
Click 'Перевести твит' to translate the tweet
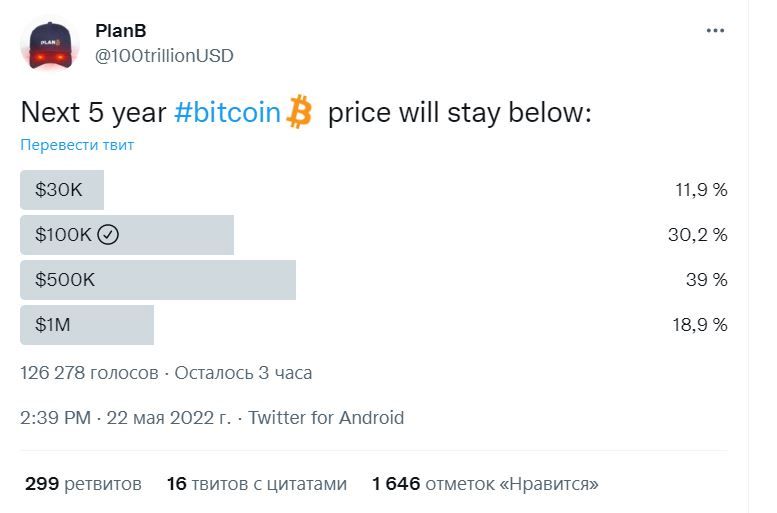click(77, 145)
